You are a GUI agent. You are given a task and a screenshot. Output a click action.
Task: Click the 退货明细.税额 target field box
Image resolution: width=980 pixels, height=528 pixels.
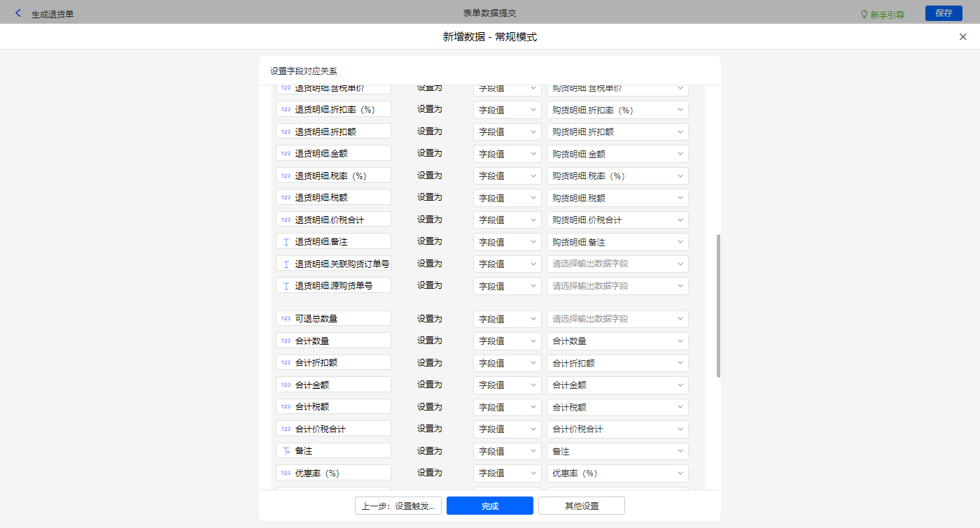click(333, 198)
